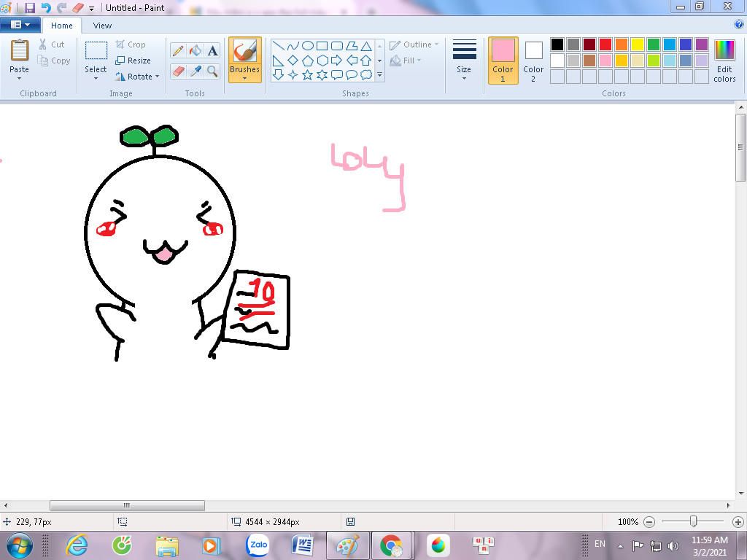The width and height of the screenshot is (747, 560).
Task: Click the horizontal scrollbar thumb
Action: (127, 505)
